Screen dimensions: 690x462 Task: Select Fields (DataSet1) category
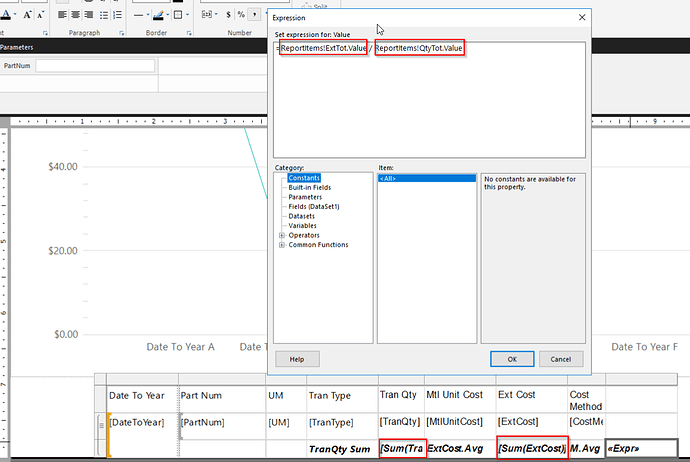click(x=314, y=206)
